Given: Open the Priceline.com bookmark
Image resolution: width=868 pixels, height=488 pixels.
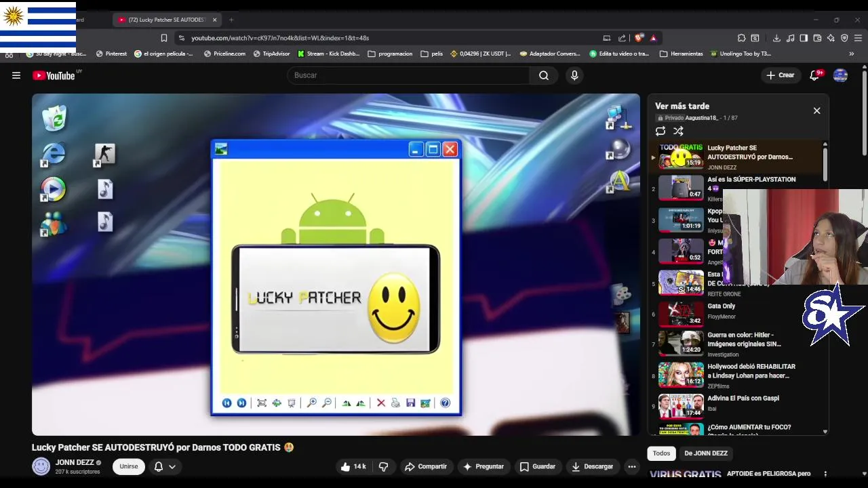Looking at the screenshot, I should point(224,54).
